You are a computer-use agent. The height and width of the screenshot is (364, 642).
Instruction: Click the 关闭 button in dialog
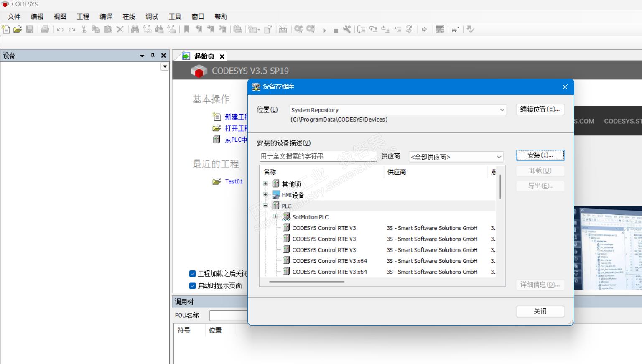[540, 311]
